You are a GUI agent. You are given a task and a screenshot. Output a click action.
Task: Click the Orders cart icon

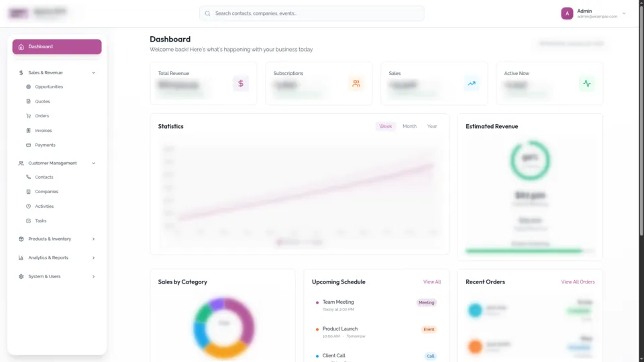28,116
